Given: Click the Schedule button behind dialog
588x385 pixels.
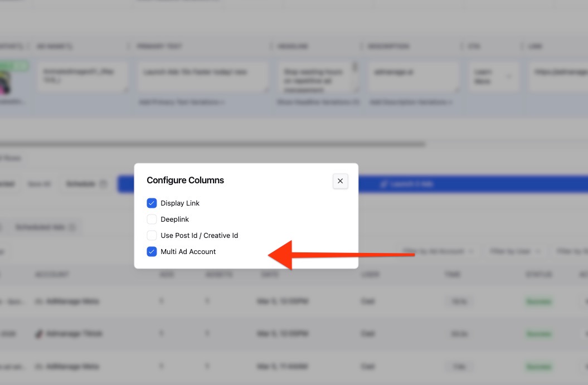Looking at the screenshot, I should tap(86, 184).
